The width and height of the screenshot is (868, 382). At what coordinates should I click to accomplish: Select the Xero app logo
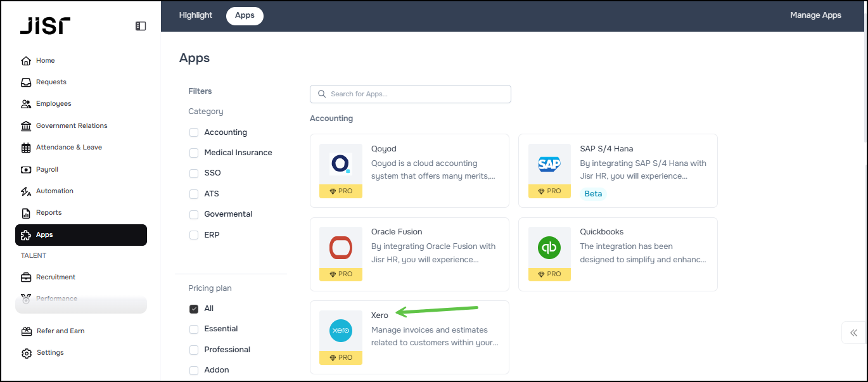(x=341, y=331)
